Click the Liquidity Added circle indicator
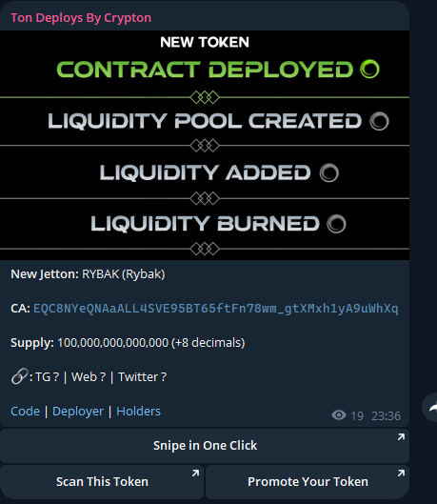The image size is (437, 504). point(329,173)
